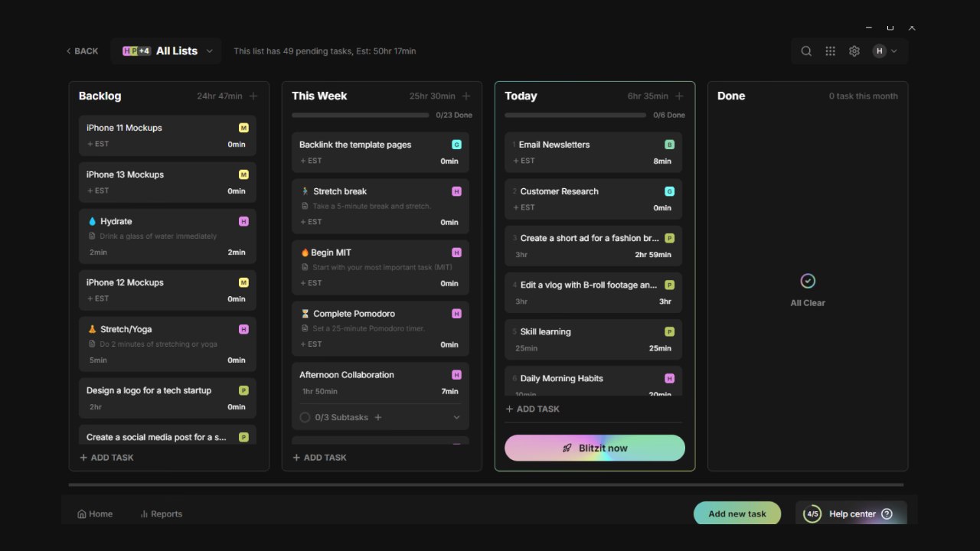This screenshot has width=980, height=551.
Task: Open the Stretch/Yoga task card
Action: click(168, 344)
